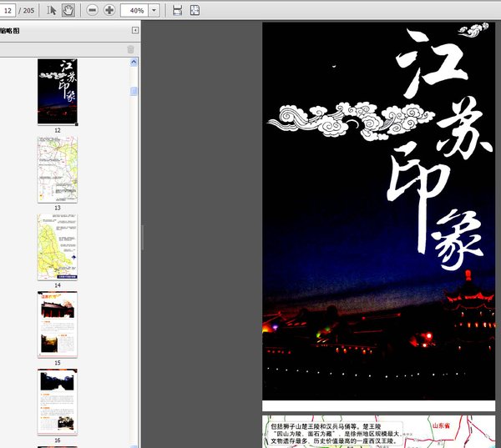Click the thumbnails panel trash icon
This screenshot has height=448, width=501.
(130, 49)
